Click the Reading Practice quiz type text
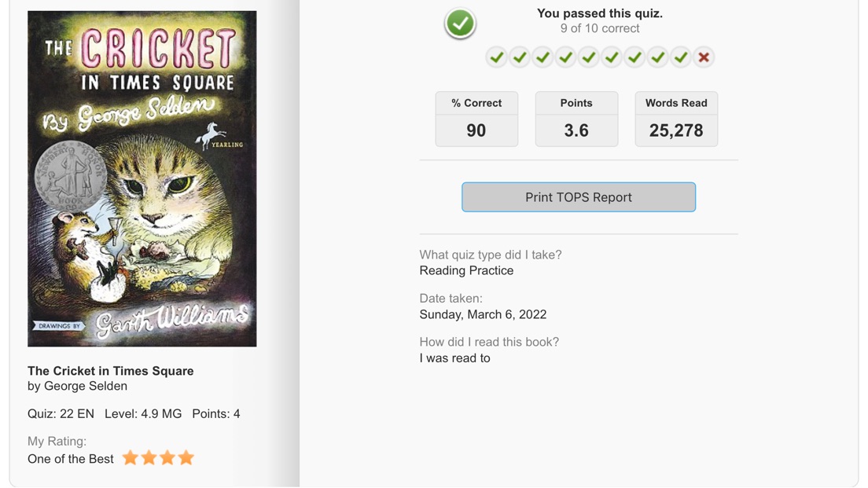The image size is (868, 488). click(467, 270)
